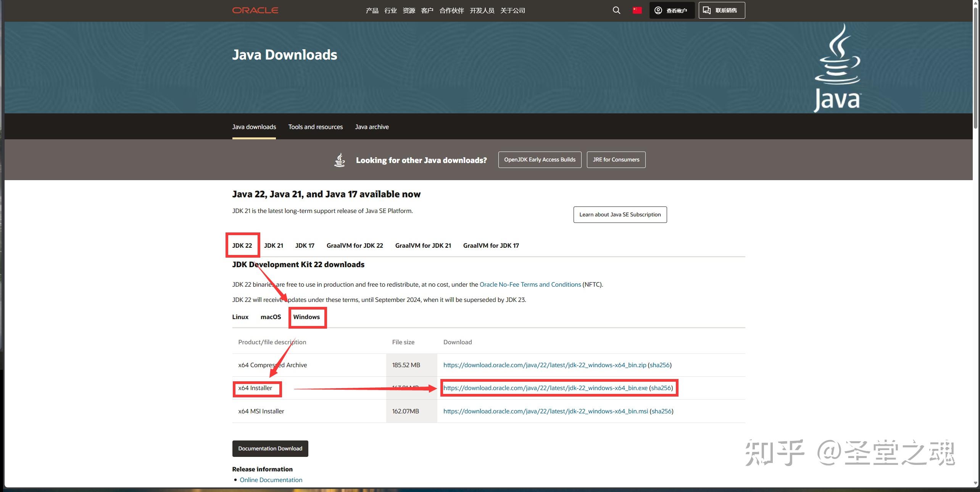Select the JDK 21 tab
Screen dimensions: 980x492
(273, 245)
